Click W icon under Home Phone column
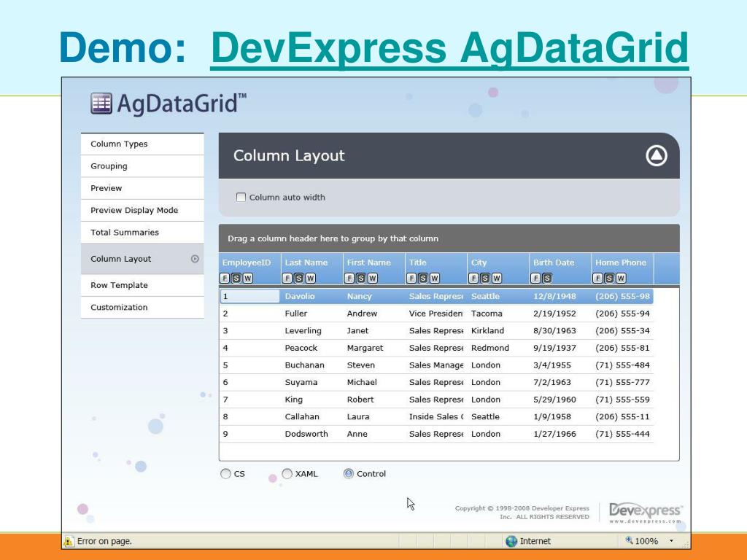Viewport: 747px width, 560px height. point(621,278)
